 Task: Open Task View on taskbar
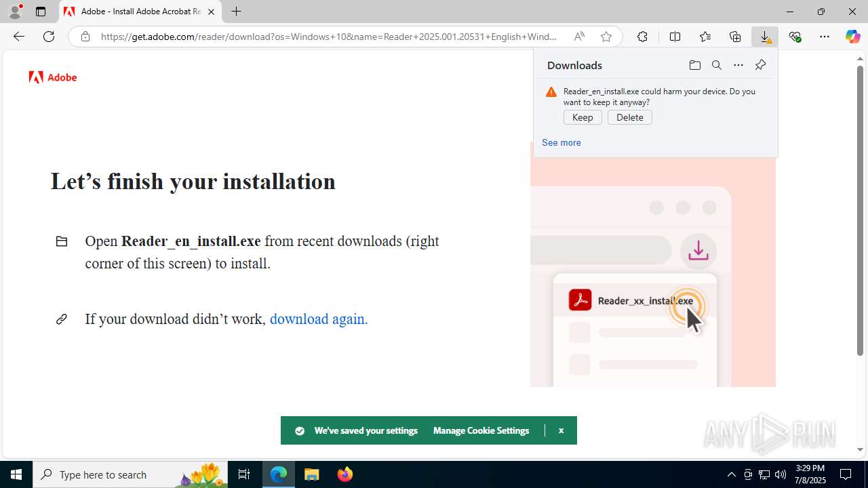[244, 474]
